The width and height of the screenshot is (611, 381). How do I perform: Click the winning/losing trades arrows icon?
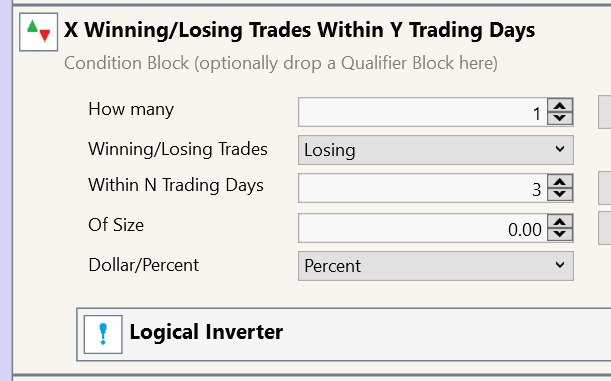click(x=39, y=32)
